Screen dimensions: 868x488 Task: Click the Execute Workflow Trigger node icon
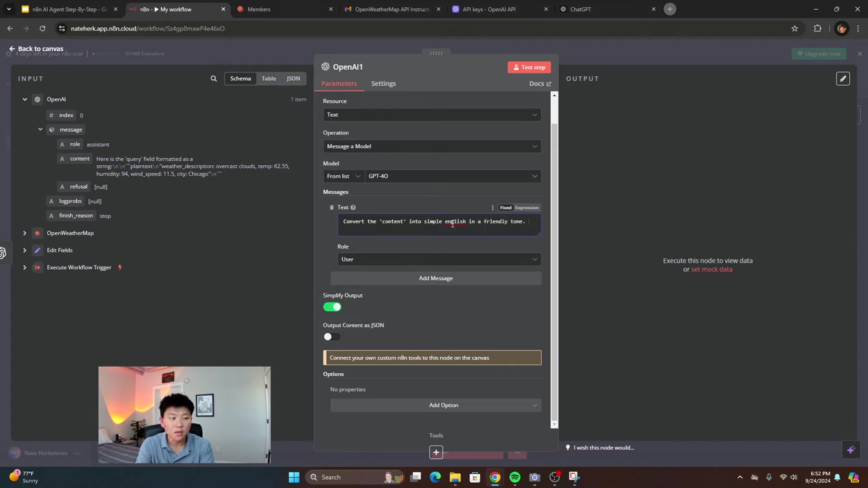tap(37, 267)
